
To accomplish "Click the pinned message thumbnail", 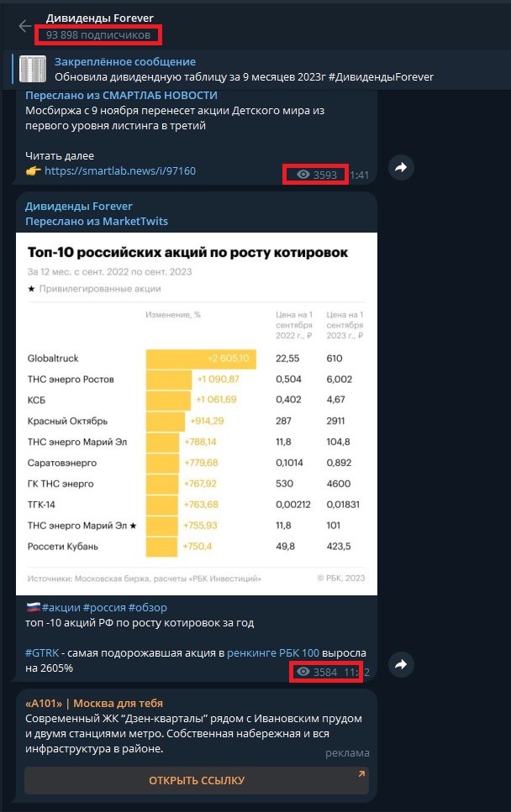I will [x=33, y=69].
